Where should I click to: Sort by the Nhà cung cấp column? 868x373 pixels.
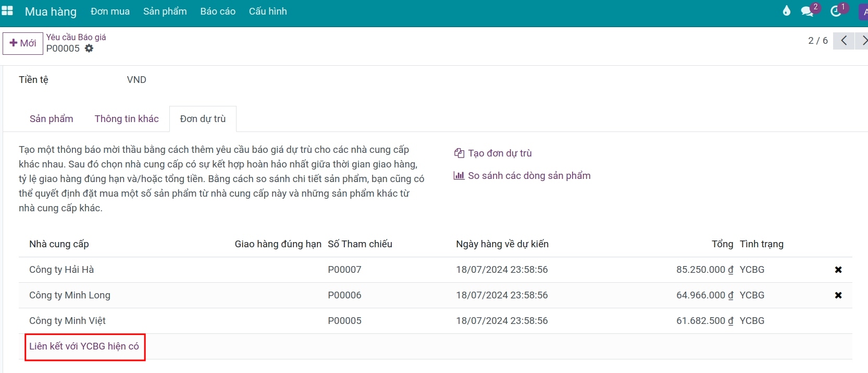pyautogui.click(x=59, y=244)
